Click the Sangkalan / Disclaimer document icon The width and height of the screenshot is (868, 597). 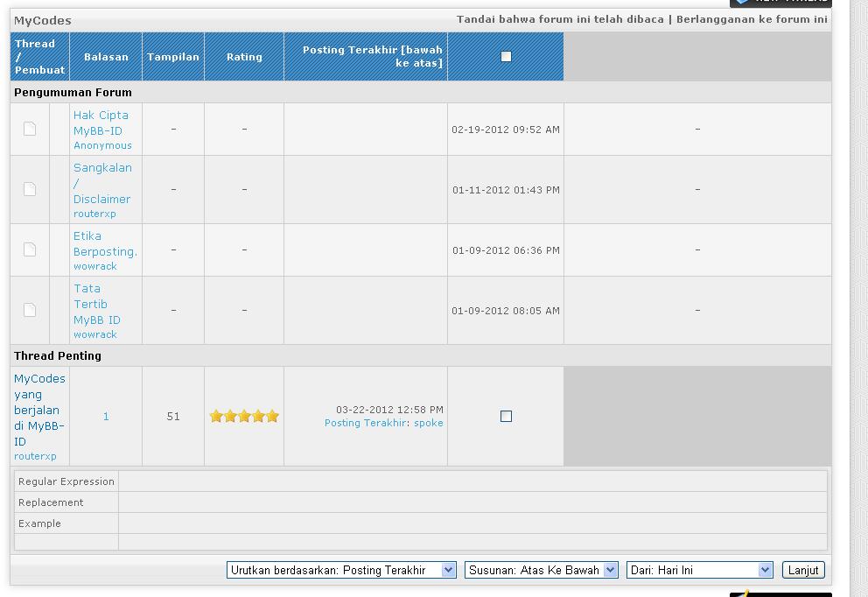(x=30, y=190)
